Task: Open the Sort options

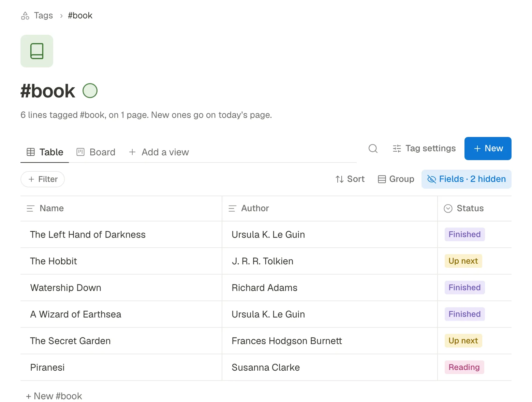Action: [x=350, y=179]
